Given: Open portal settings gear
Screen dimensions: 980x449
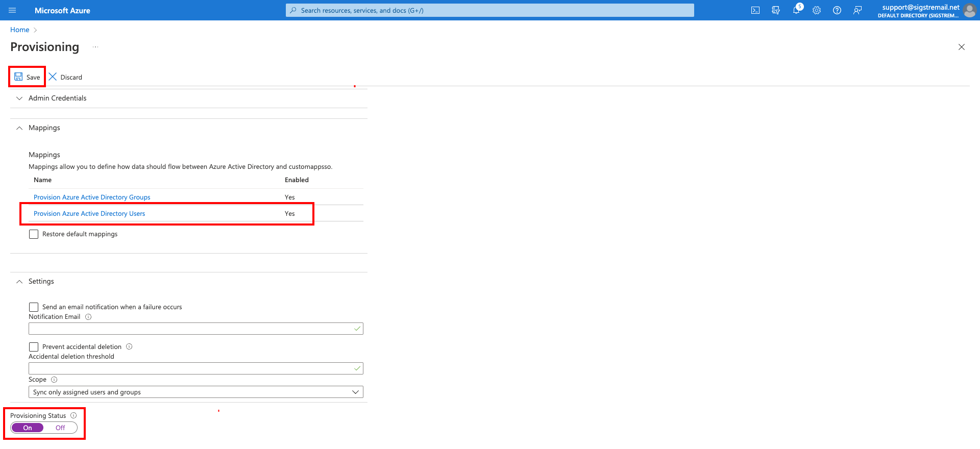Looking at the screenshot, I should point(817,10).
